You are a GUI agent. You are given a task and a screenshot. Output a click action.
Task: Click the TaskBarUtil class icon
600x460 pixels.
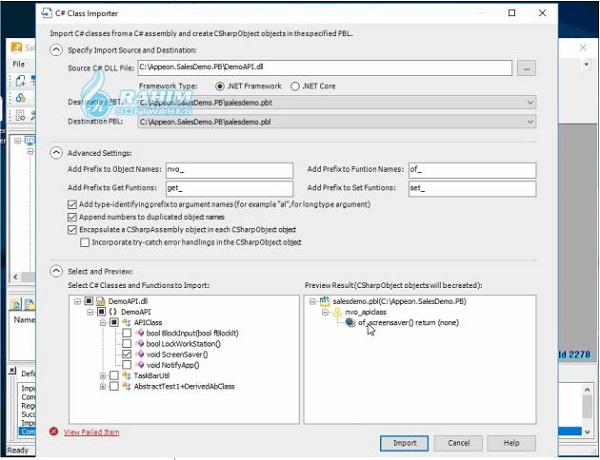click(x=126, y=375)
